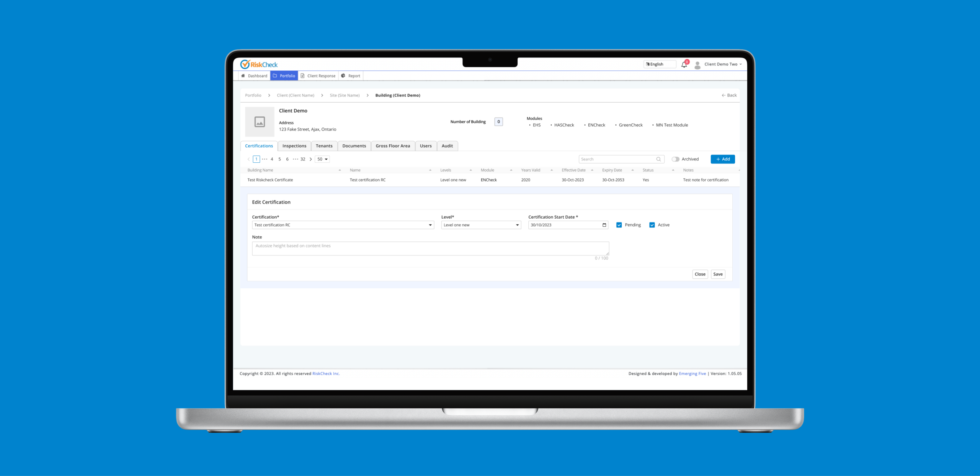Screen dimensions: 980x476
Task: Open the page size 50 dropdown
Action: click(x=322, y=159)
